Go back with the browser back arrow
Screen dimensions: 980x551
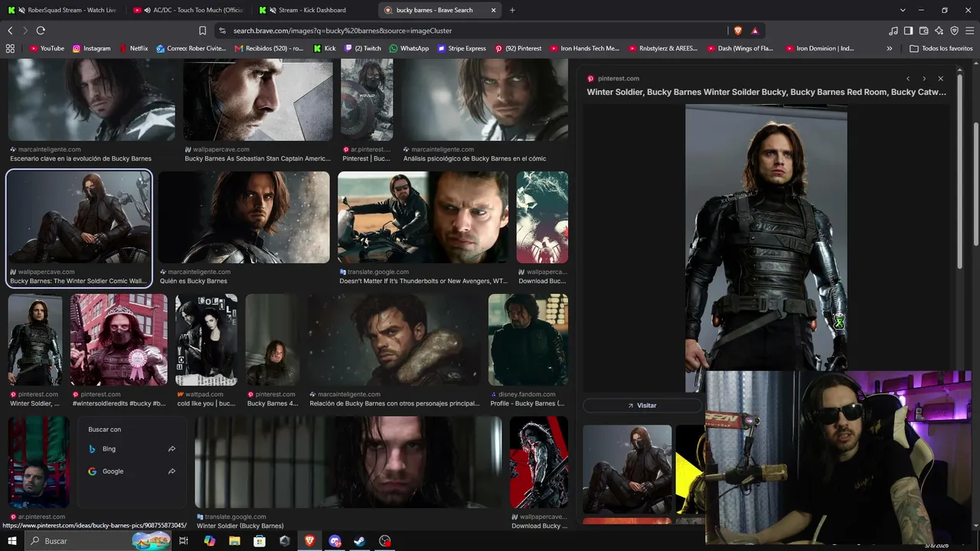10,31
